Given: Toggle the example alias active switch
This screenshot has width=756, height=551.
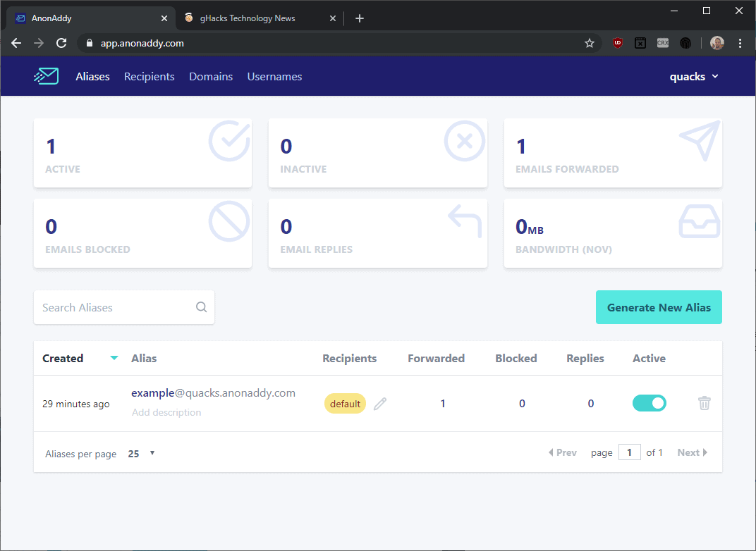Looking at the screenshot, I should [x=649, y=403].
